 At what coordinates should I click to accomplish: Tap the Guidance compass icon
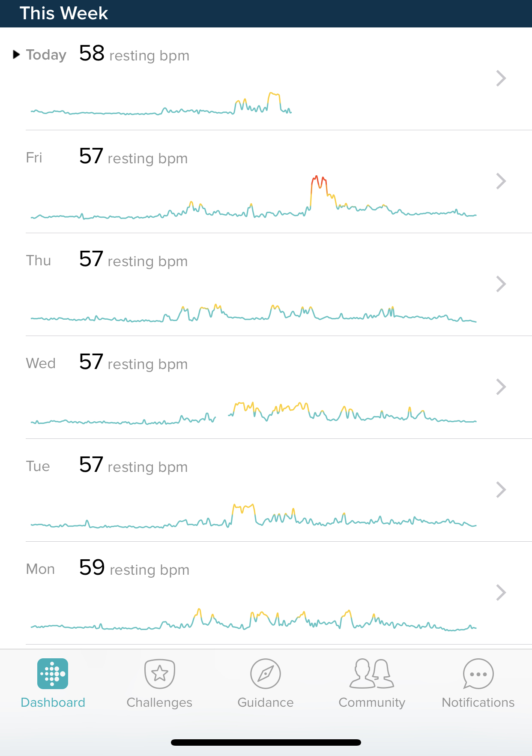coord(266,674)
